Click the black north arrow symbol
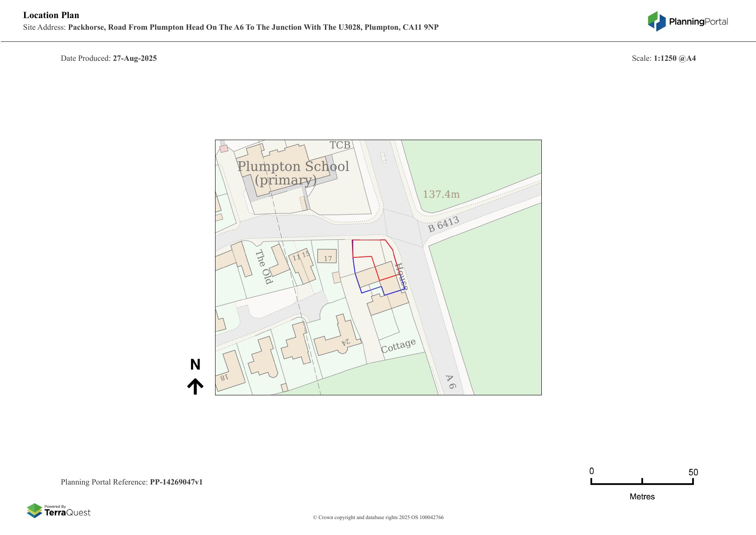 click(x=195, y=386)
